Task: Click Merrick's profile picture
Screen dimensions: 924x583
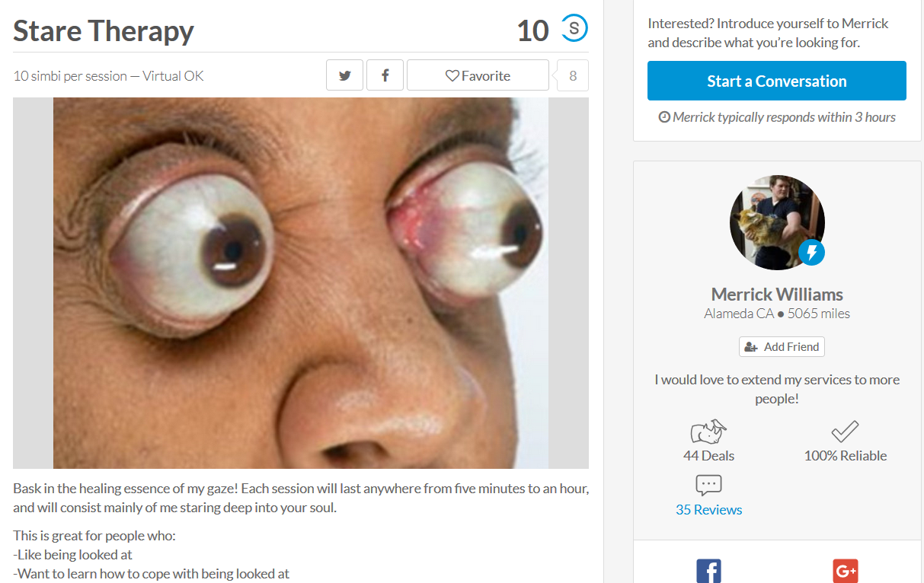Action: click(777, 222)
